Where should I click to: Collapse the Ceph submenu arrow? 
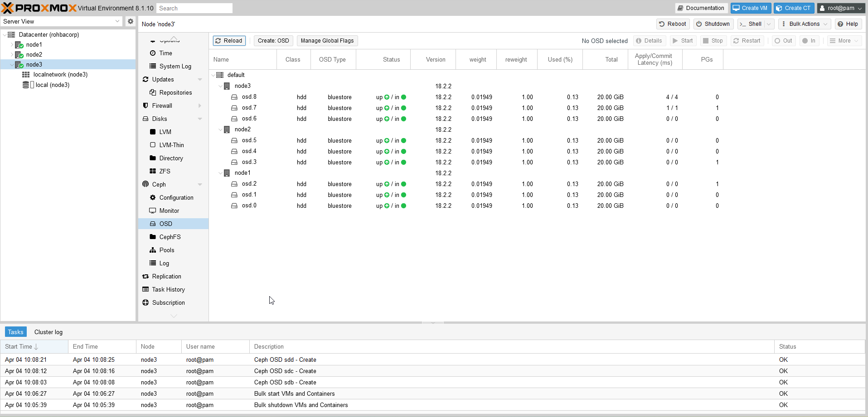point(200,184)
